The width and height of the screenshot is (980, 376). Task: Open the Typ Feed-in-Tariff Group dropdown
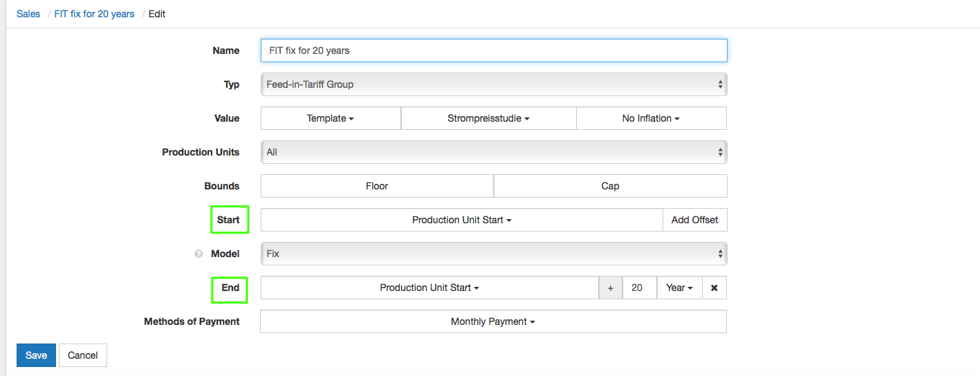click(x=493, y=84)
